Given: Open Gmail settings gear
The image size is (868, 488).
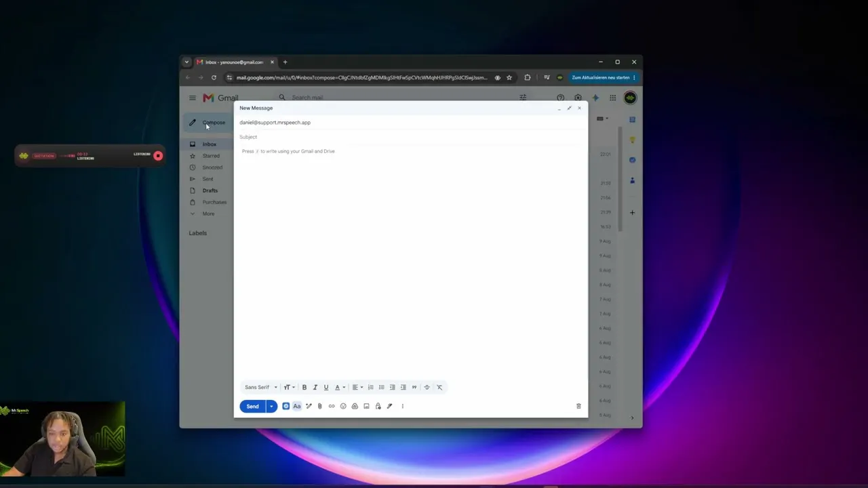Looking at the screenshot, I should pyautogui.click(x=578, y=98).
